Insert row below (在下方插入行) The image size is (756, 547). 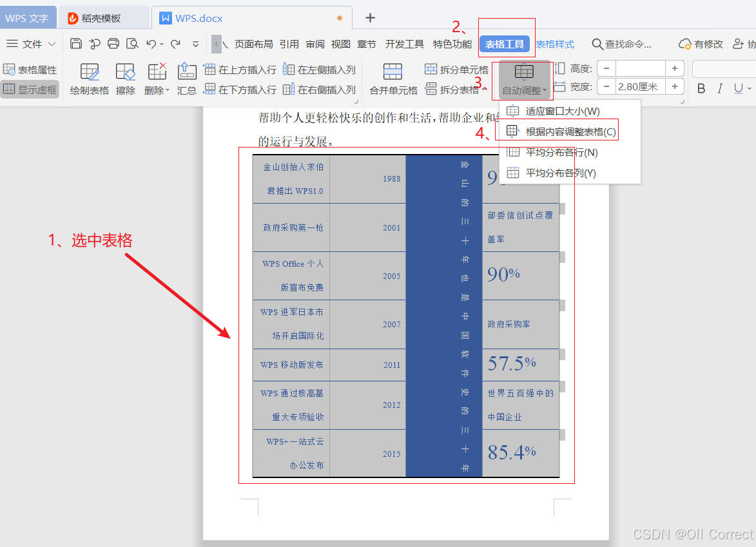pos(240,90)
